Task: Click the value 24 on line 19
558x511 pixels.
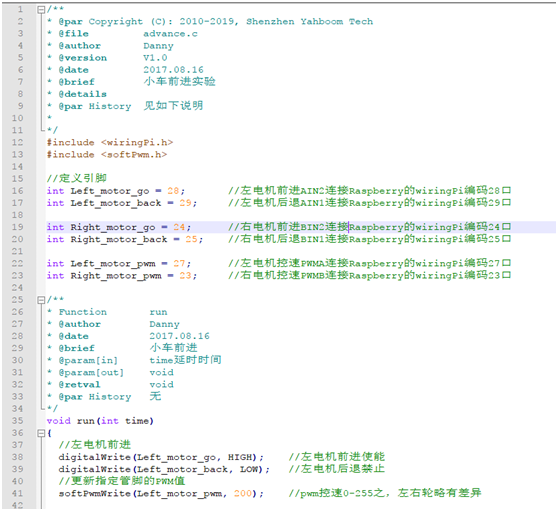Action: pyautogui.click(x=179, y=227)
